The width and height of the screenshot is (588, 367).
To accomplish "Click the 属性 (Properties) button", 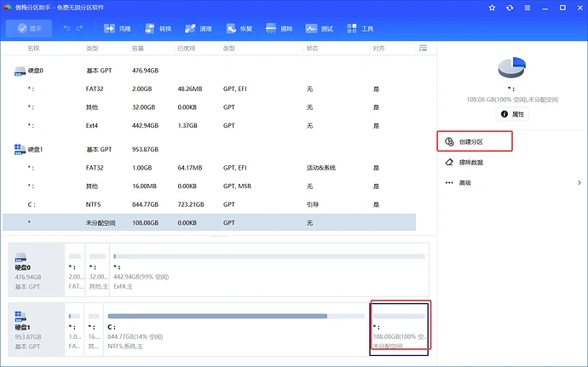I will [x=511, y=113].
